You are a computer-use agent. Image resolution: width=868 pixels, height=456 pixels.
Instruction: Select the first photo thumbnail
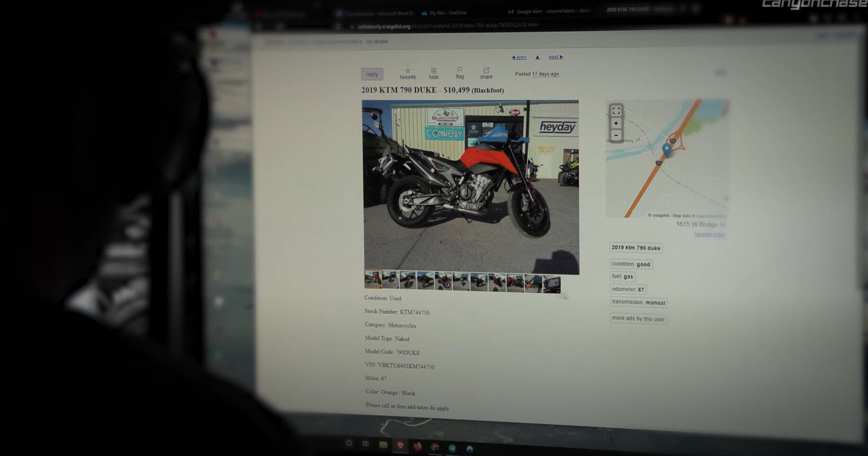tap(373, 279)
